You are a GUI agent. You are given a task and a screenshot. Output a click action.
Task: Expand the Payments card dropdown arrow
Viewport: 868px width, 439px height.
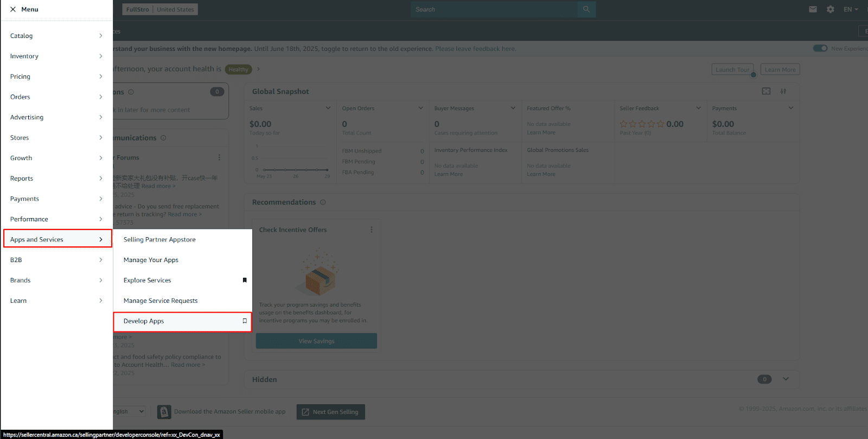[791, 108]
